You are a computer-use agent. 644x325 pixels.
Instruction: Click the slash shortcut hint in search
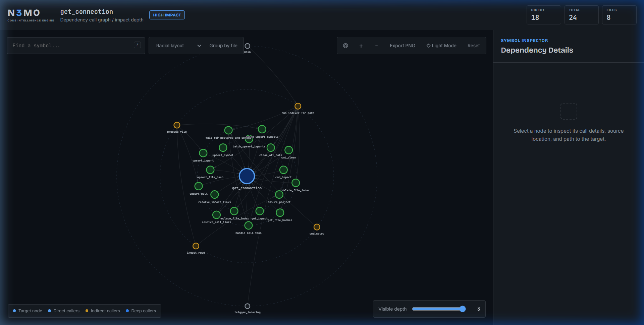pyautogui.click(x=137, y=45)
